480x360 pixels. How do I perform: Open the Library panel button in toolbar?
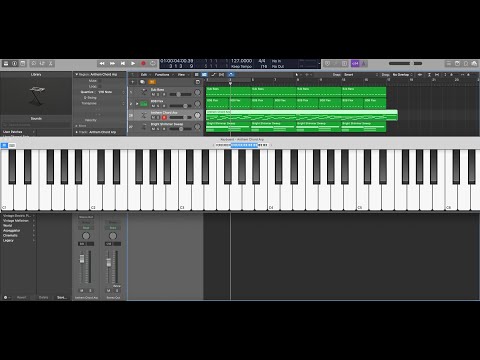tap(6, 63)
